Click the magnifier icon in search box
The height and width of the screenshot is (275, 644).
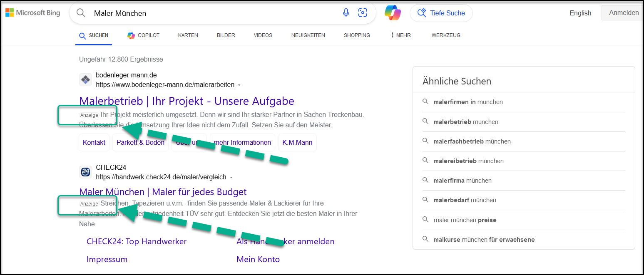pos(81,13)
